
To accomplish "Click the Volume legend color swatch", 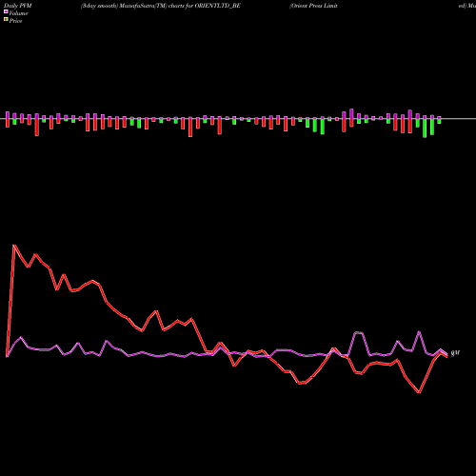I will tap(6, 11).
